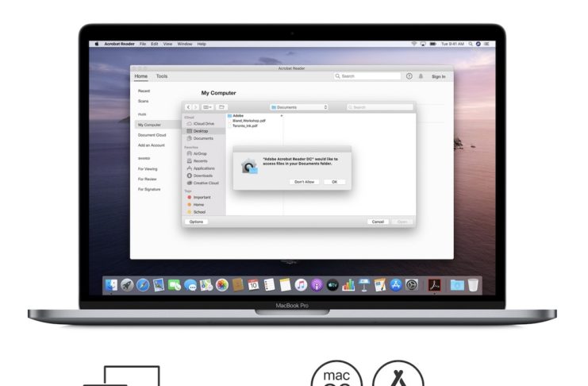Open Music from the Dock

coord(301,285)
